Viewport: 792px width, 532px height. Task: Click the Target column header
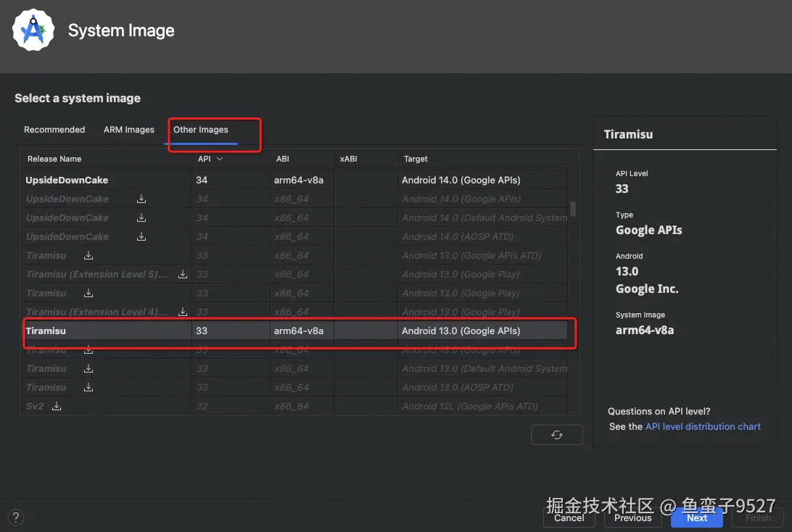416,159
